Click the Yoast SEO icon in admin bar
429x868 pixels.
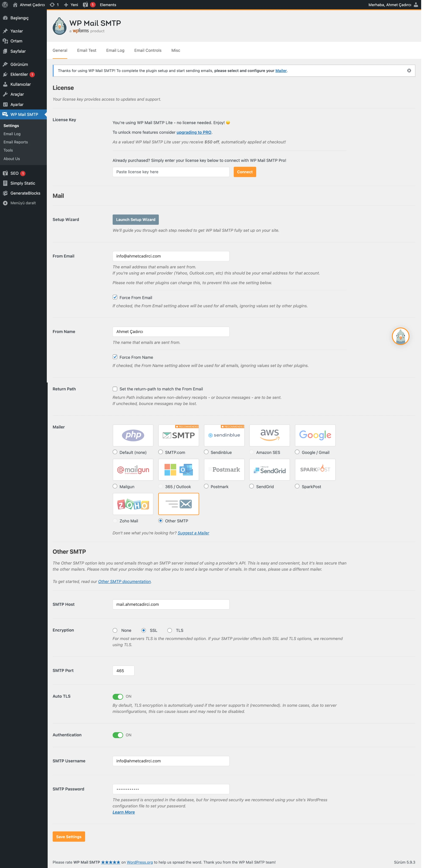point(86,5)
